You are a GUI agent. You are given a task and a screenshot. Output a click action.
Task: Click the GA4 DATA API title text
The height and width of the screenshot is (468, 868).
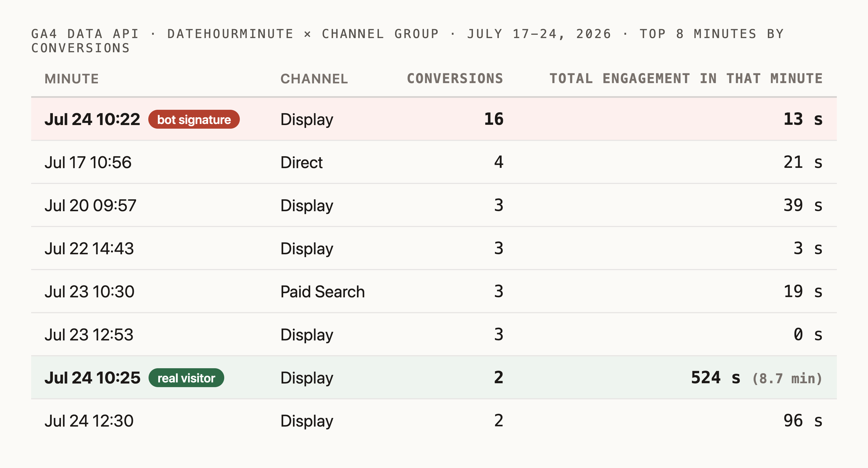[x=85, y=34]
